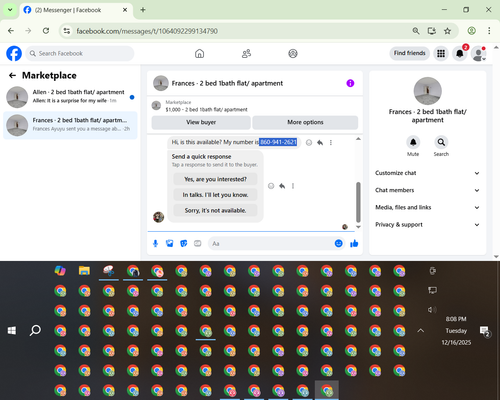Open site information icon in address bar

[67, 31]
